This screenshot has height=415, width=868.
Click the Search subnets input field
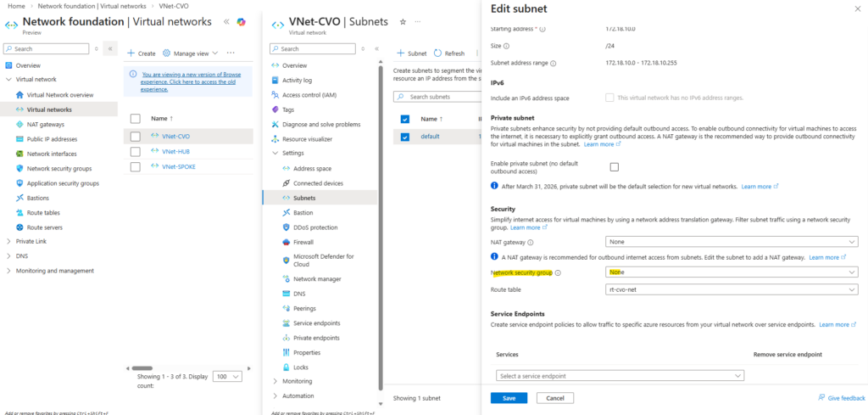tap(434, 97)
